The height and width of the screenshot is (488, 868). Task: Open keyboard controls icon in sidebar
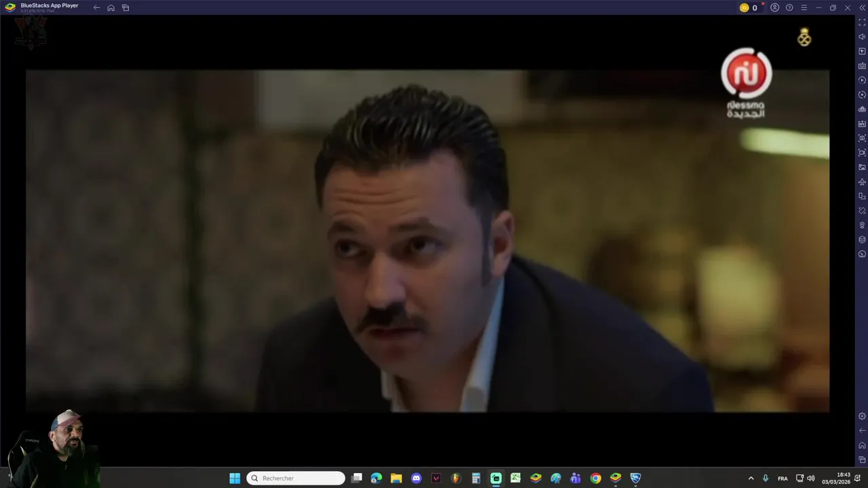click(x=862, y=66)
